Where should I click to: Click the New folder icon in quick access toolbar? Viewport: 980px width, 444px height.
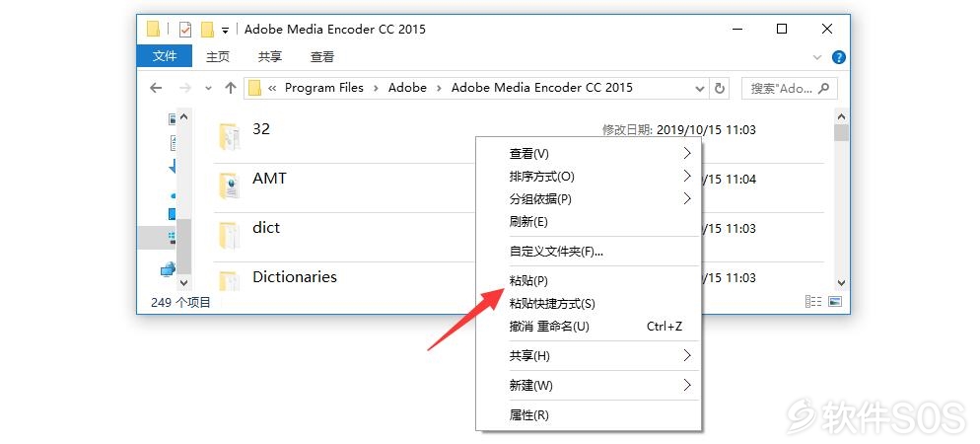tap(207, 29)
